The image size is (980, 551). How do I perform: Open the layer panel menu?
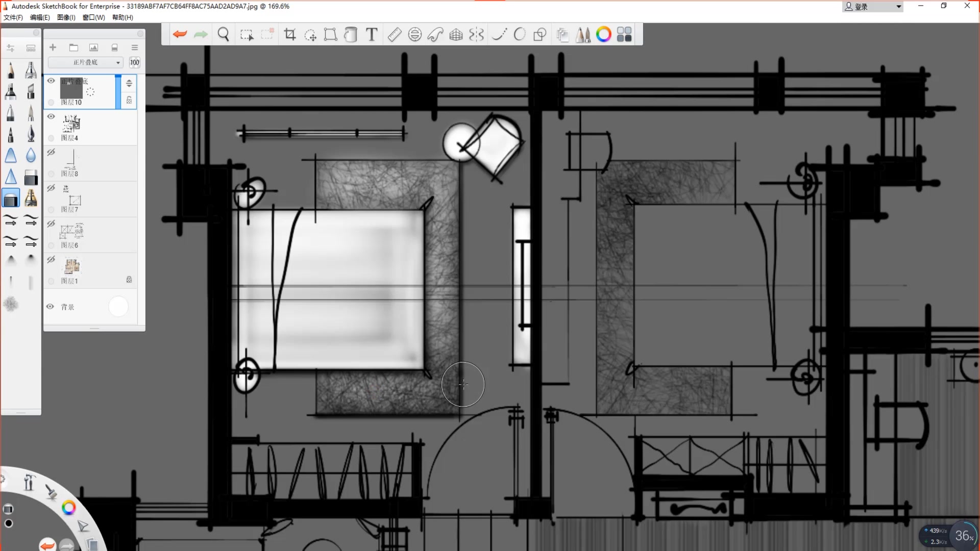coord(135,47)
